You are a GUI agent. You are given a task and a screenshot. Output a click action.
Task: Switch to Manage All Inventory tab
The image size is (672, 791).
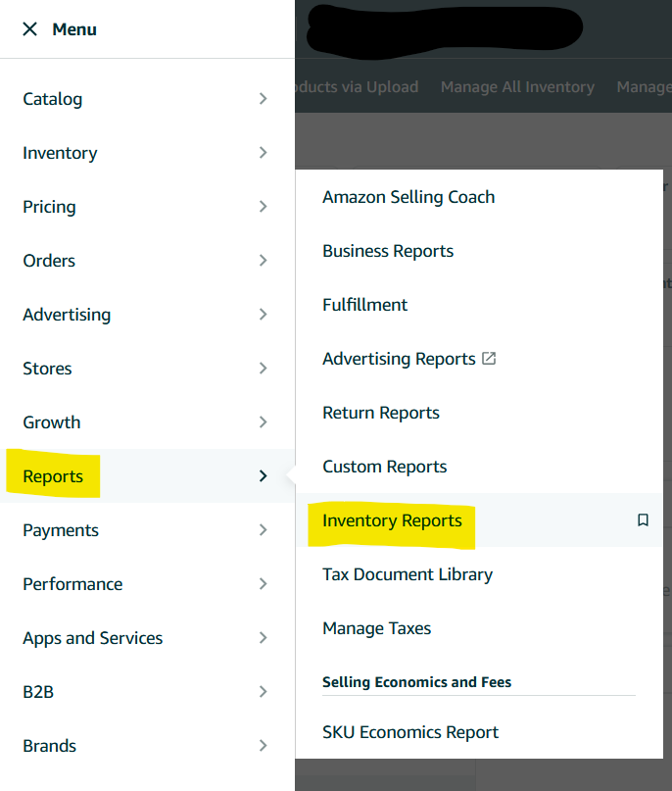pyautogui.click(x=517, y=87)
